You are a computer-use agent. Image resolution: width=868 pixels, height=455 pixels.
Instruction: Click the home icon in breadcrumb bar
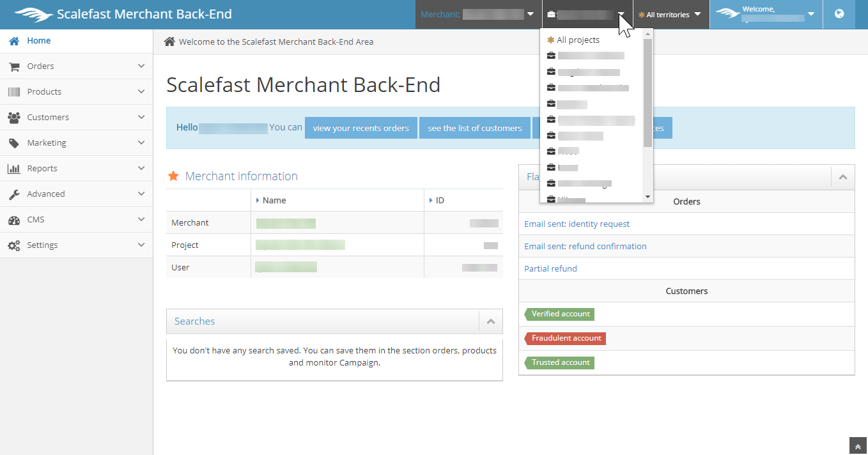[x=169, y=42]
